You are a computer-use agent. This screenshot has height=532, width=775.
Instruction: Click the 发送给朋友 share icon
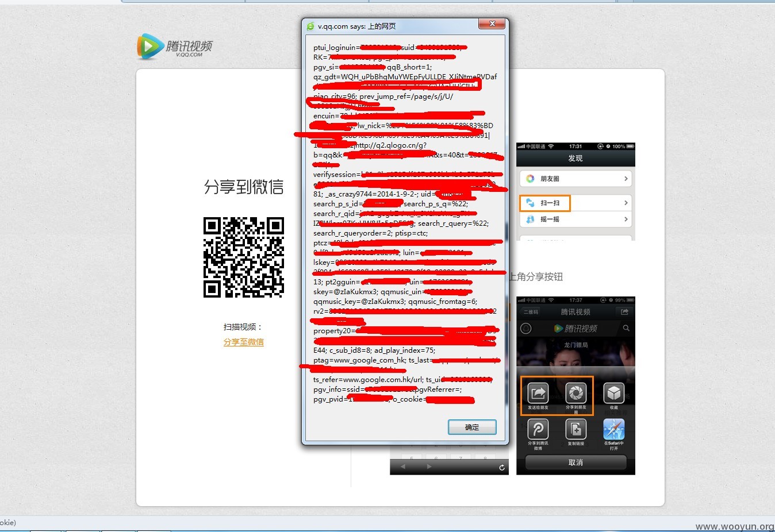click(x=538, y=394)
